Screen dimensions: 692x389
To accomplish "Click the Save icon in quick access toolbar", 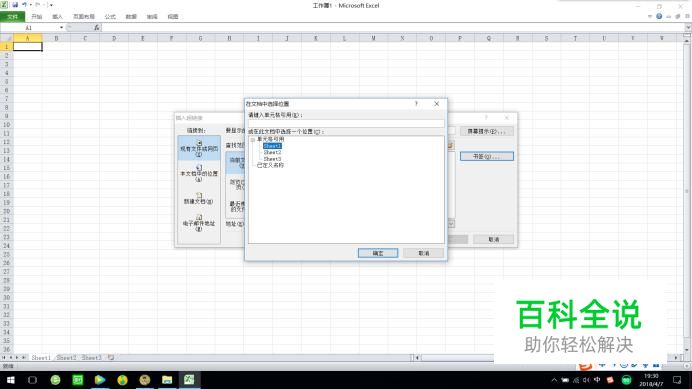I will pyautogui.click(x=15, y=5).
